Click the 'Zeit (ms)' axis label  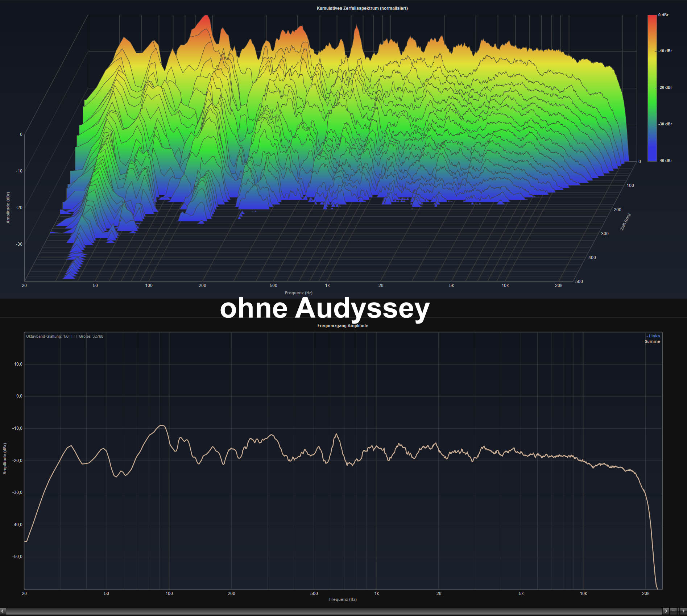click(625, 222)
